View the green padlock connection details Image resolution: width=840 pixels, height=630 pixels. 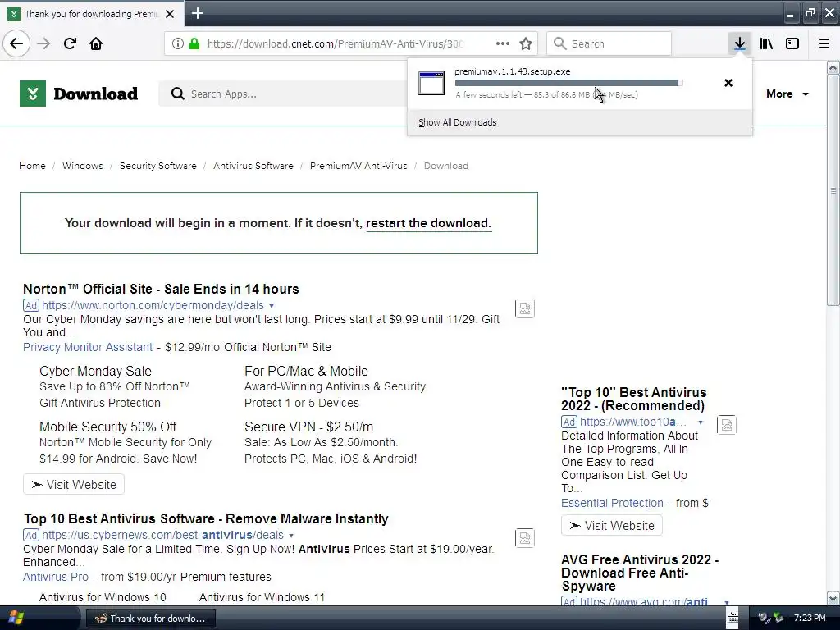click(194, 43)
